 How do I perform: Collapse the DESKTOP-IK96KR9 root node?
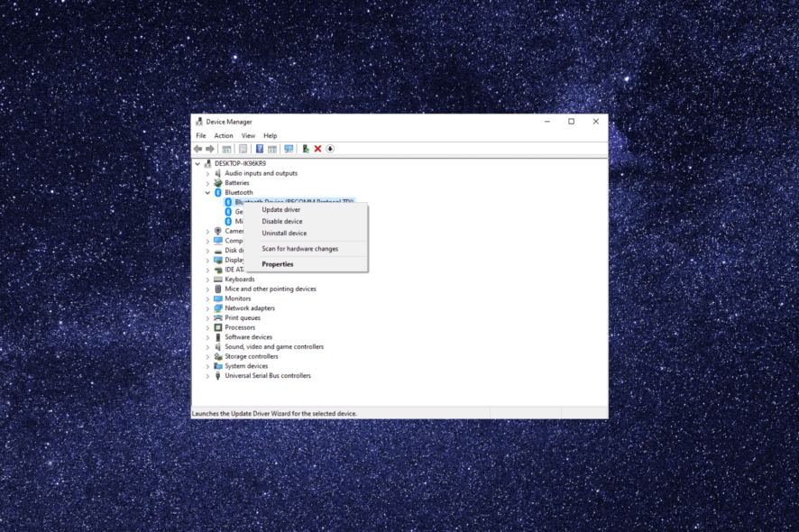point(197,163)
